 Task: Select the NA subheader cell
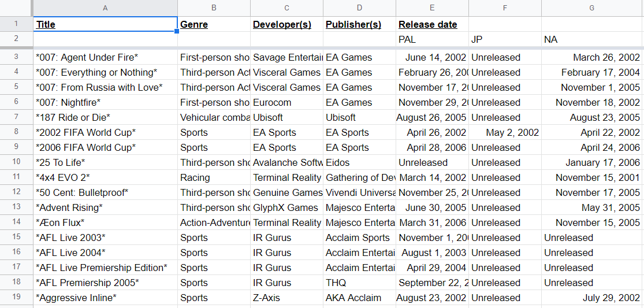pos(592,39)
